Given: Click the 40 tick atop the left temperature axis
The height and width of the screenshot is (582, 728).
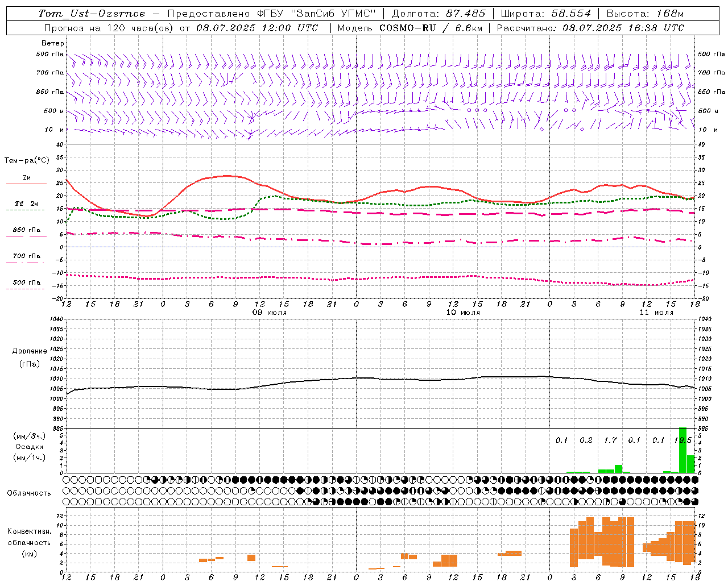Looking at the screenshot, I should 59,144.
